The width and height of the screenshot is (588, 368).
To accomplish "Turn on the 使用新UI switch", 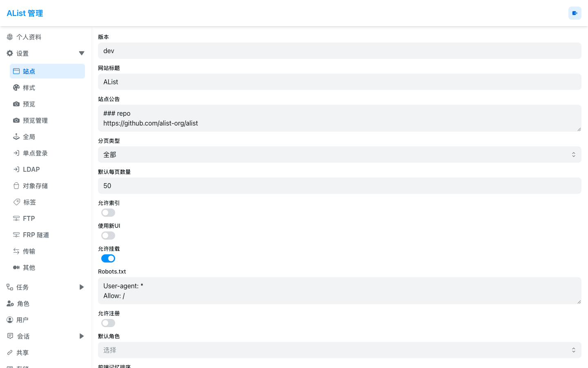I will click(x=108, y=236).
